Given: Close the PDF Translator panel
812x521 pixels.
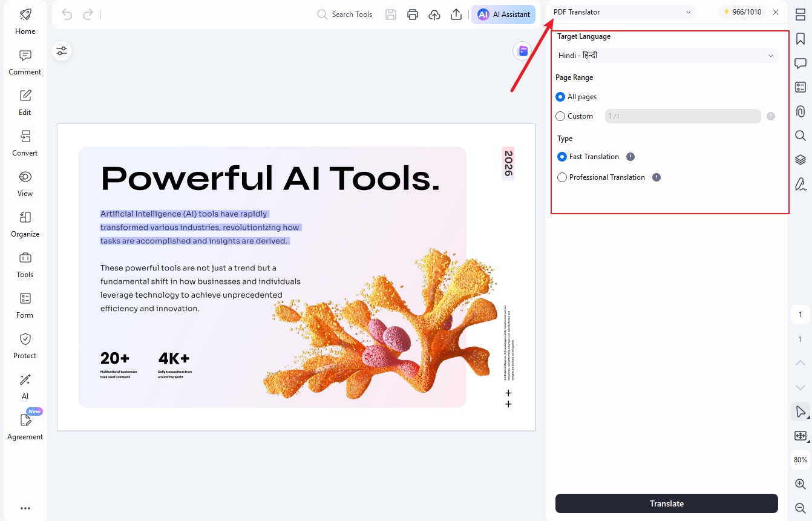Looking at the screenshot, I should (776, 12).
